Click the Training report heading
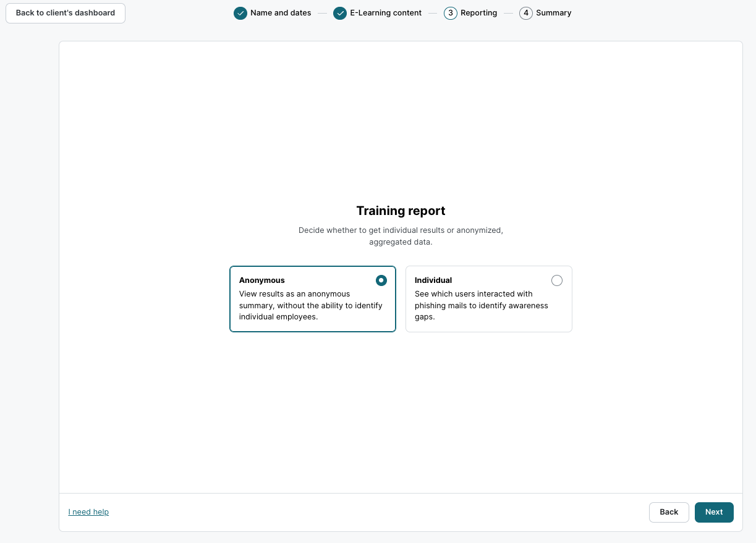This screenshot has height=543, width=756. [401, 211]
